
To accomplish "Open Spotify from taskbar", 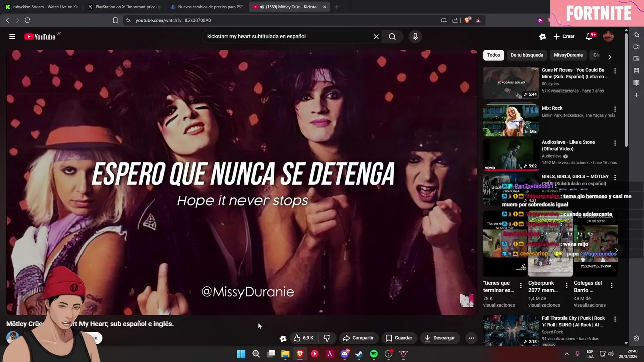I will pos(374,354).
